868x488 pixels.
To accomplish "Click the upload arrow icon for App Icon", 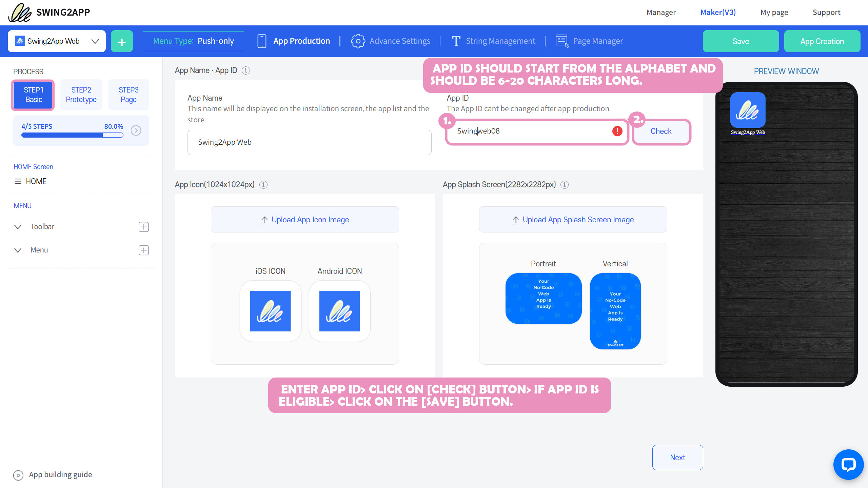I will [264, 220].
